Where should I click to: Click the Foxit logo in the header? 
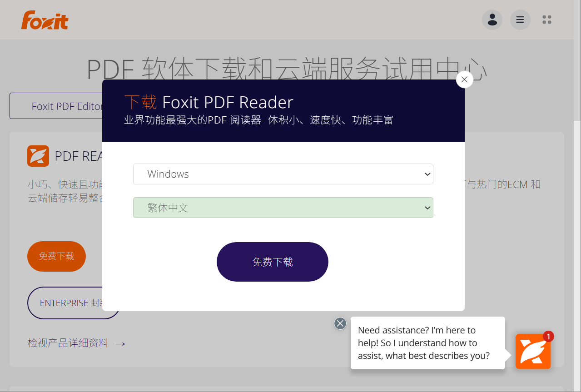[x=45, y=20]
